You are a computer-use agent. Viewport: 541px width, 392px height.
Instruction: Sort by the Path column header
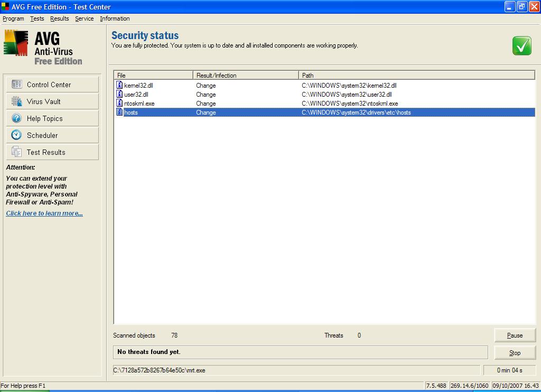[417, 75]
